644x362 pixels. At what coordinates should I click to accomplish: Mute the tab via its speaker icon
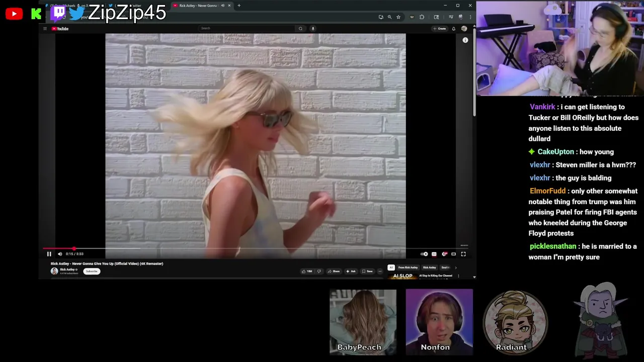click(x=223, y=6)
